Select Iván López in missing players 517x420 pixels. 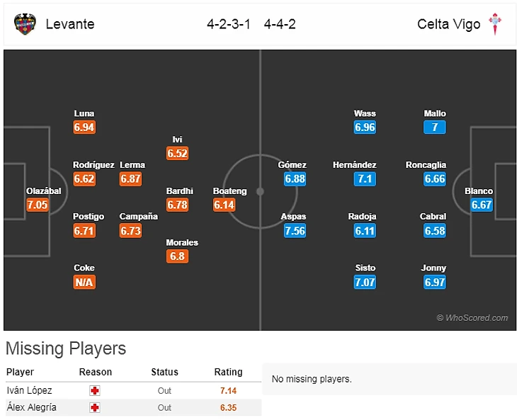point(29,390)
